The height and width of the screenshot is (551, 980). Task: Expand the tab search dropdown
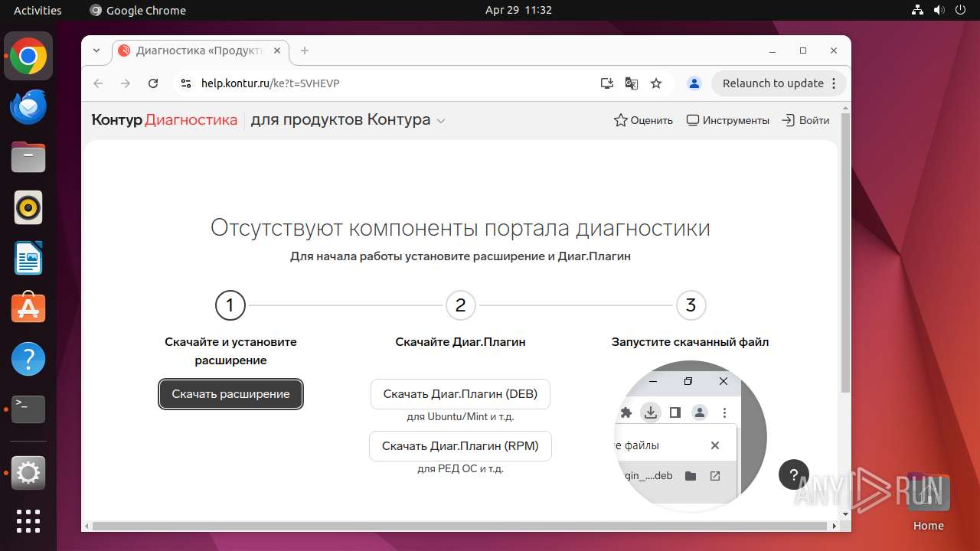point(96,51)
